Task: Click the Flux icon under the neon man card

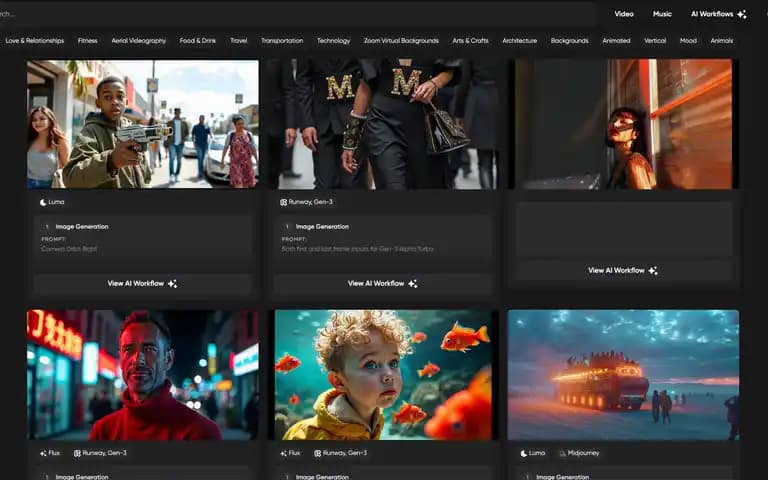Action: coord(43,454)
